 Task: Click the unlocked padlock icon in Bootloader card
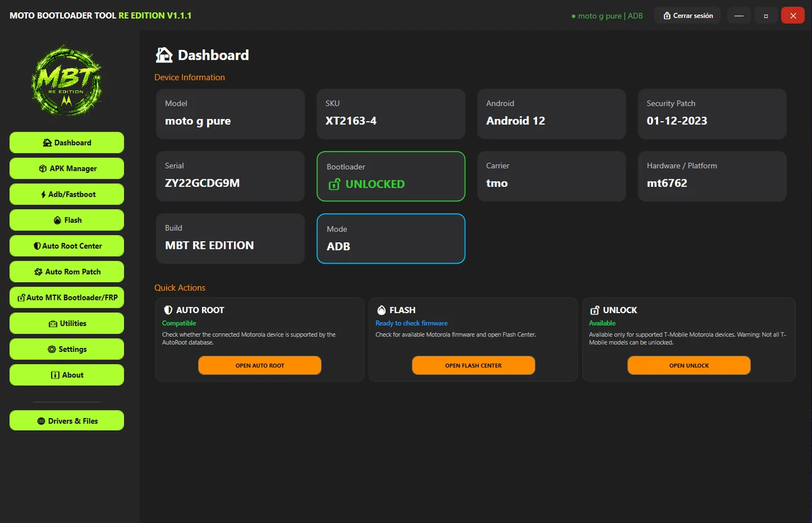click(x=334, y=184)
